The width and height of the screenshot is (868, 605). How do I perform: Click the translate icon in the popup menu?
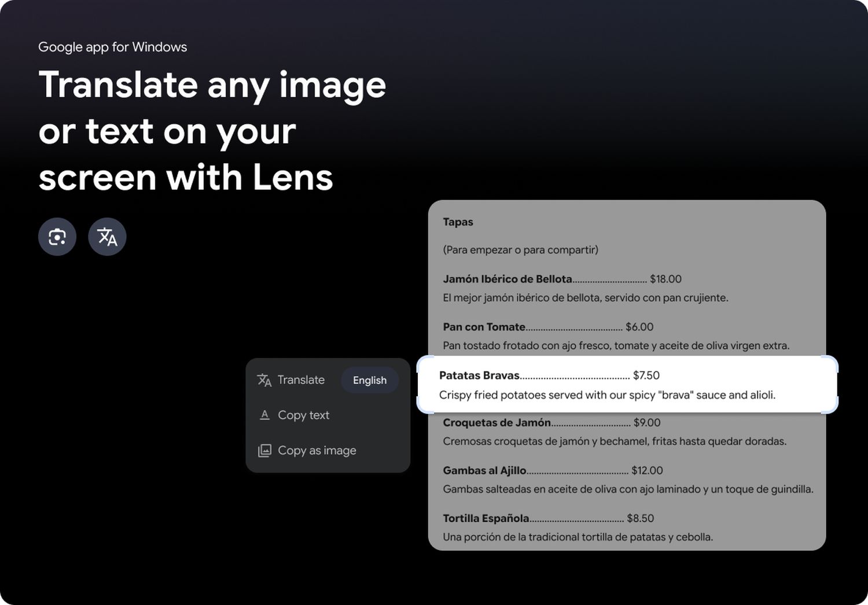(x=264, y=380)
